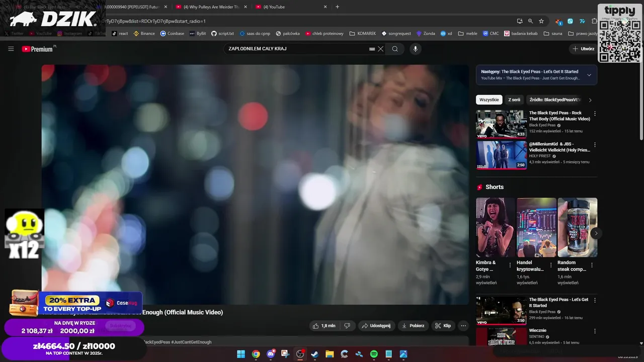Run search with the magnifier button

point(395,49)
